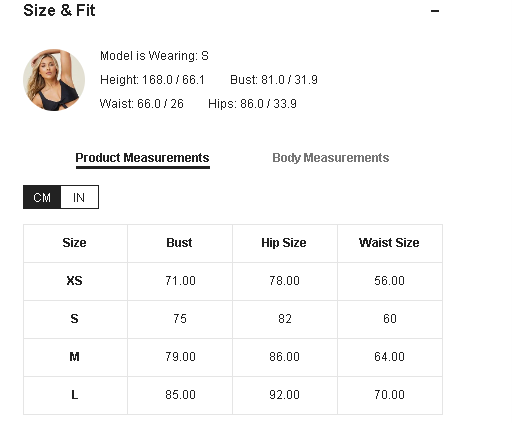
Task: Collapse the Size & Fit section
Action: 435,11
